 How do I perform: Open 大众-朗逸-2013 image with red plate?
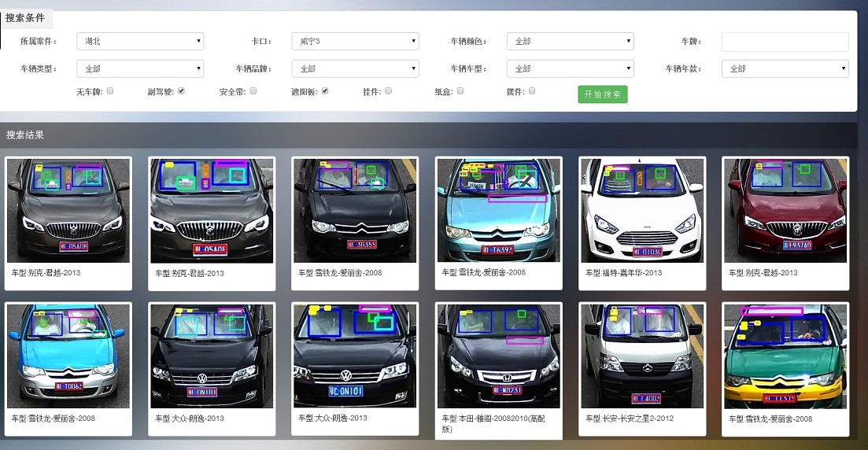[x=212, y=356]
